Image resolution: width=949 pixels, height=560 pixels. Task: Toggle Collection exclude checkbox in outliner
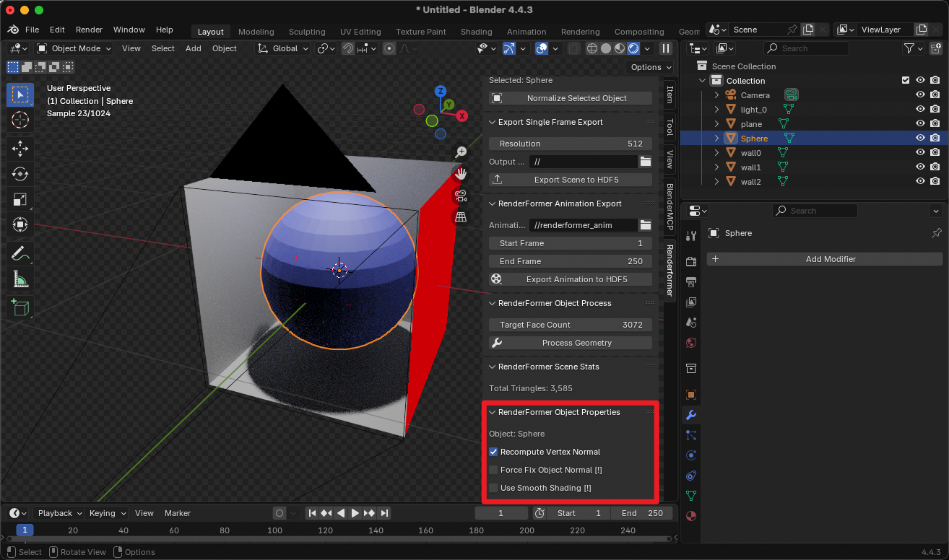click(x=906, y=80)
